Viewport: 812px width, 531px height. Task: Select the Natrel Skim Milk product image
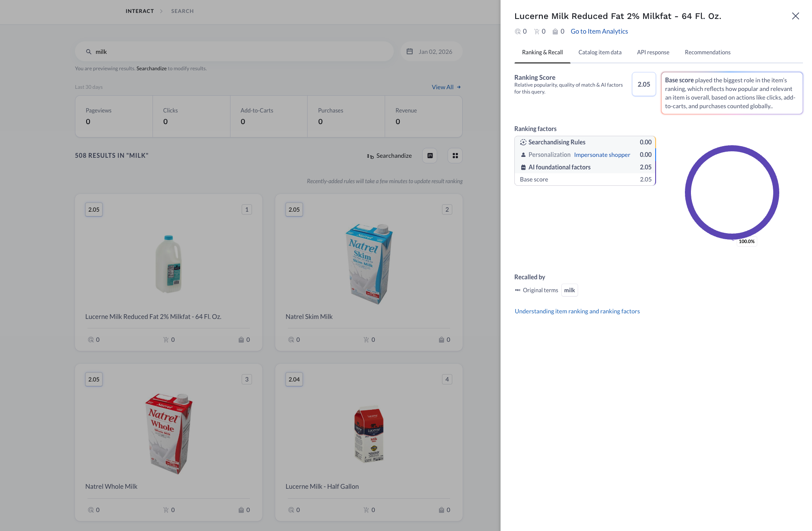tap(369, 264)
